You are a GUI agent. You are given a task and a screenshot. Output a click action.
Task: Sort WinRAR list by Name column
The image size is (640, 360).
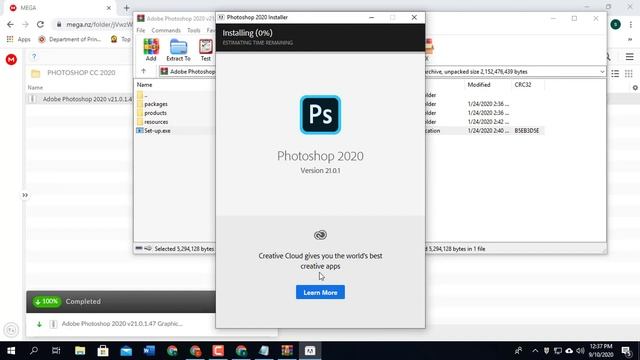pyautogui.click(x=144, y=85)
